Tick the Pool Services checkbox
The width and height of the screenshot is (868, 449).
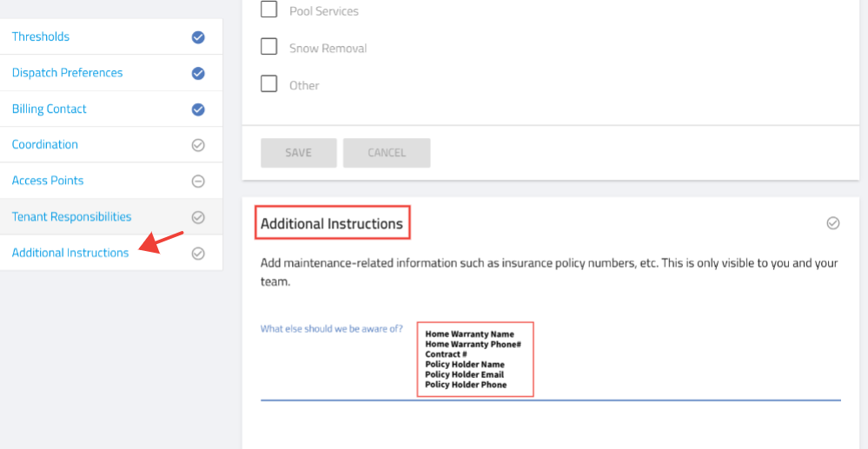(x=269, y=10)
